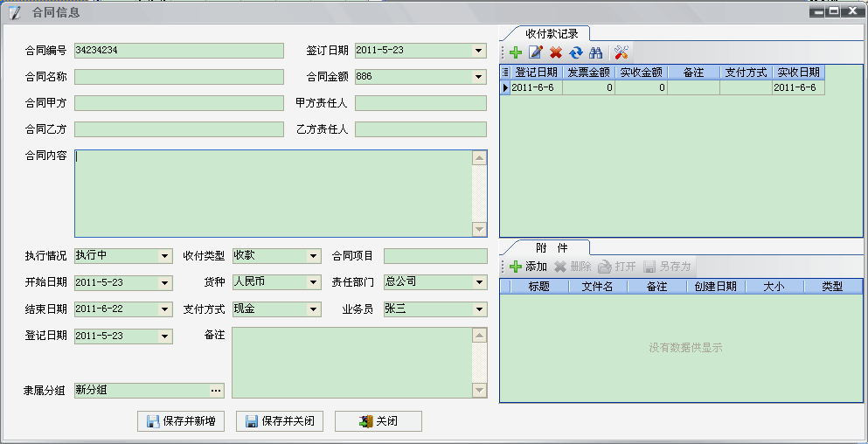This screenshot has width=868, height=444.
Task: Select the payment row indicator arrow
Action: click(x=505, y=87)
